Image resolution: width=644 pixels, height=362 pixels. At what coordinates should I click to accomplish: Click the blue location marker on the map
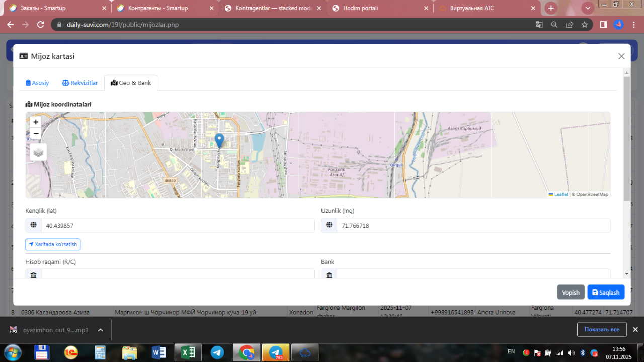(219, 140)
